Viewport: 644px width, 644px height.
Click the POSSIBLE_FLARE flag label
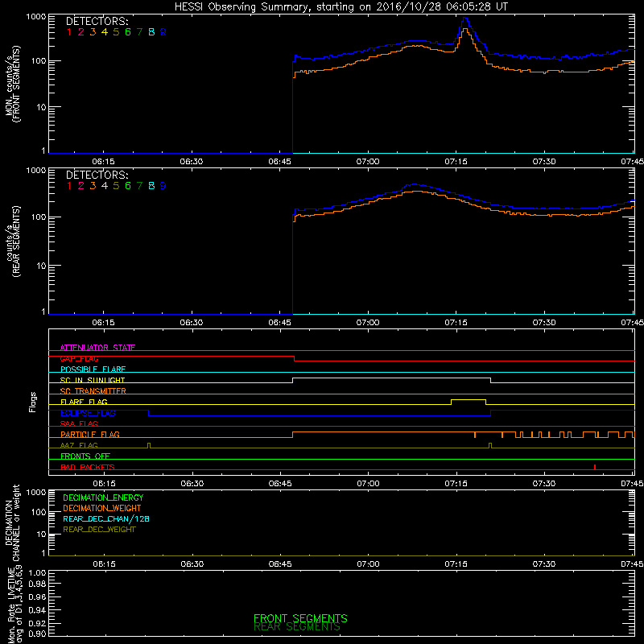[x=93, y=369]
